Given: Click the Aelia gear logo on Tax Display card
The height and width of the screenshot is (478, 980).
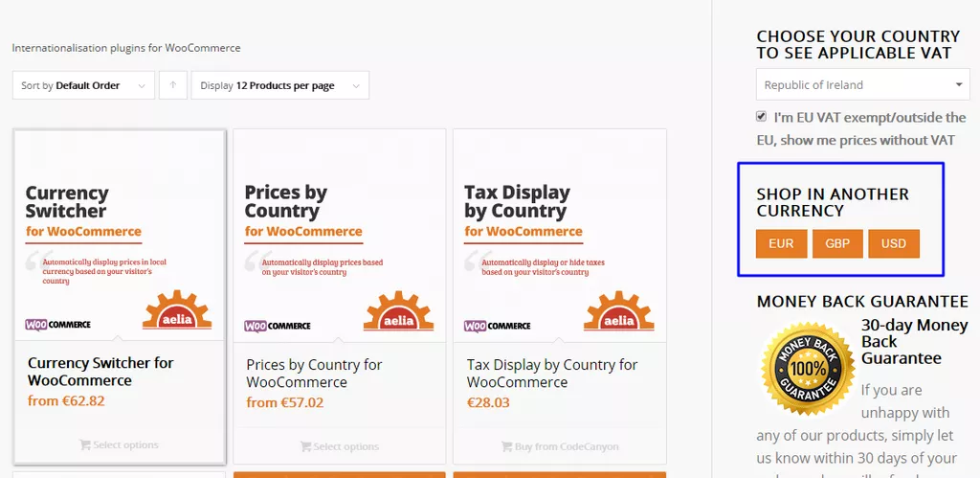Looking at the screenshot, I should point(619,310).
